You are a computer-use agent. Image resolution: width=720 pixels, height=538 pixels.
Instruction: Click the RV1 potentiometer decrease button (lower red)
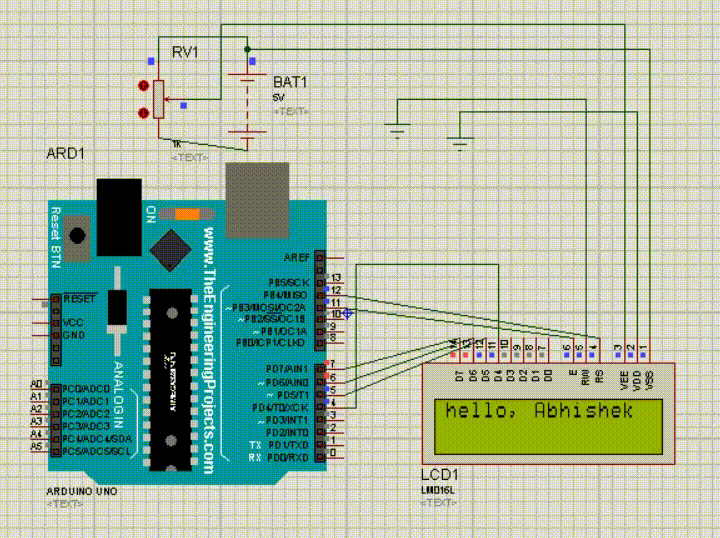(x=144, y=112)
